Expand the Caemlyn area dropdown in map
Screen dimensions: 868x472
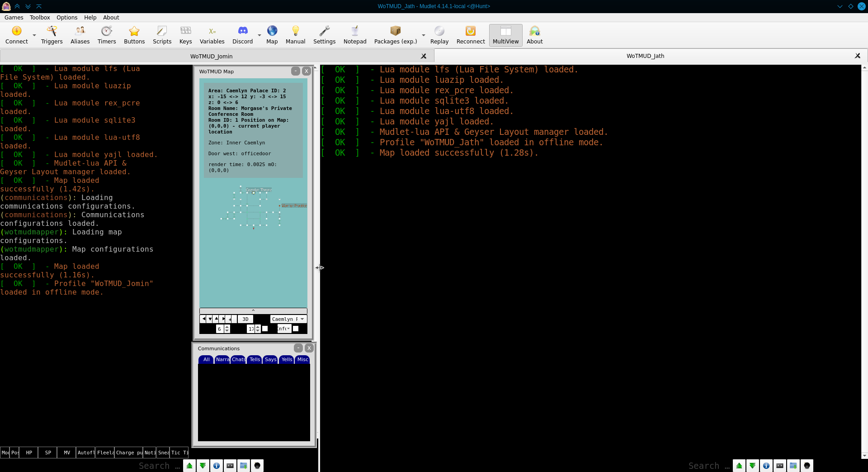coord(288,319)
